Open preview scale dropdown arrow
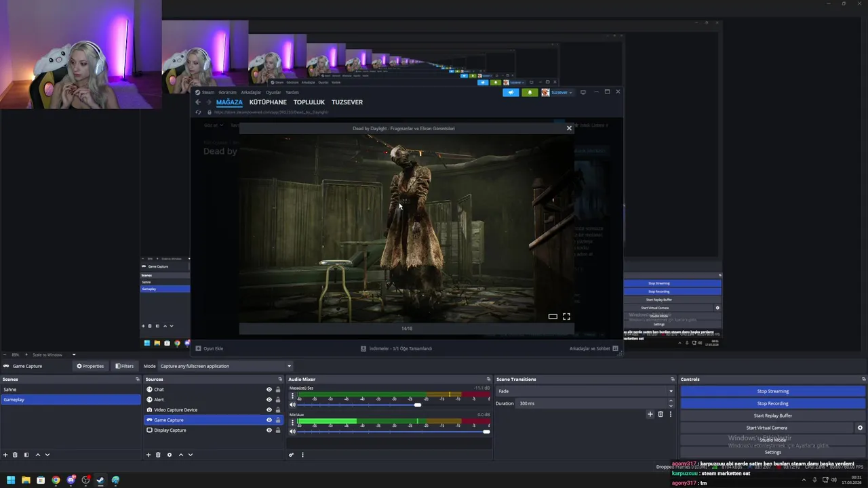 click(74, 354)
